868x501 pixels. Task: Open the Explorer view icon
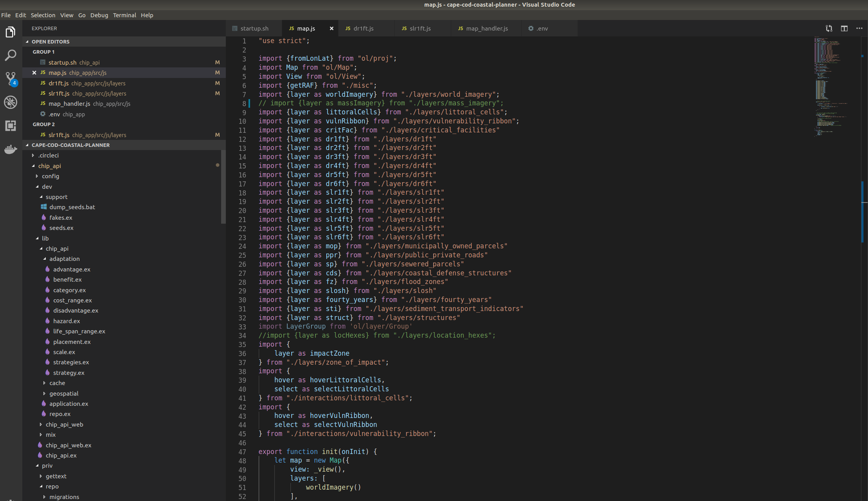coord(11,32)
